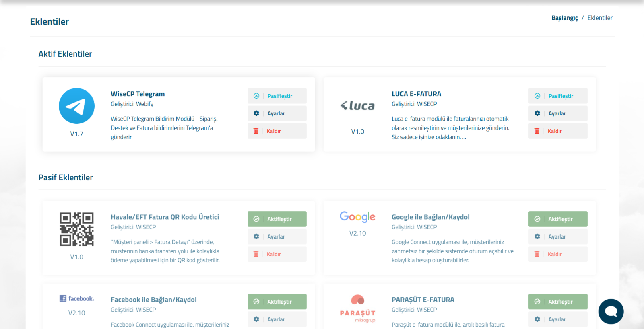
Task: Remove LUCA E-FATURA with Kaldır
Action: [558, 131]
